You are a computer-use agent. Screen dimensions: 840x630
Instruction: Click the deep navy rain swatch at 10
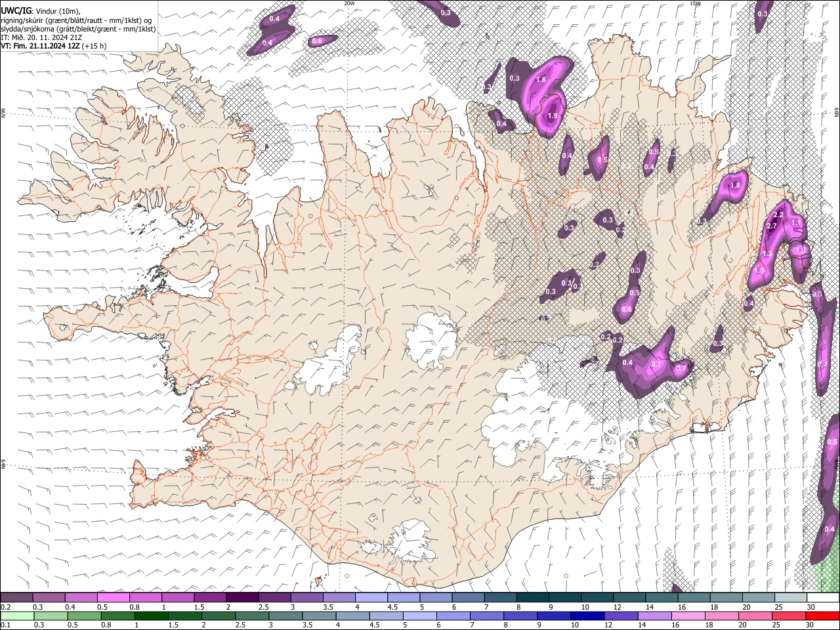pyautogui.click(x=587, y=616)
